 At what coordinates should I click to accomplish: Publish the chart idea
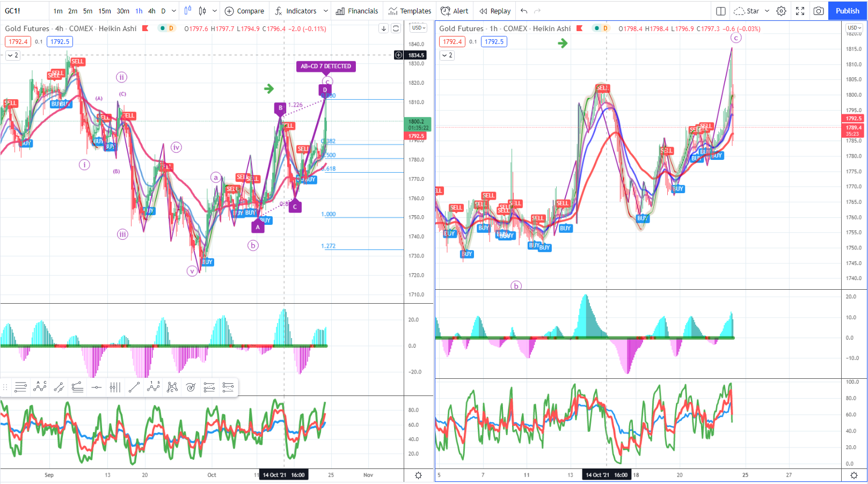[847, 11]
